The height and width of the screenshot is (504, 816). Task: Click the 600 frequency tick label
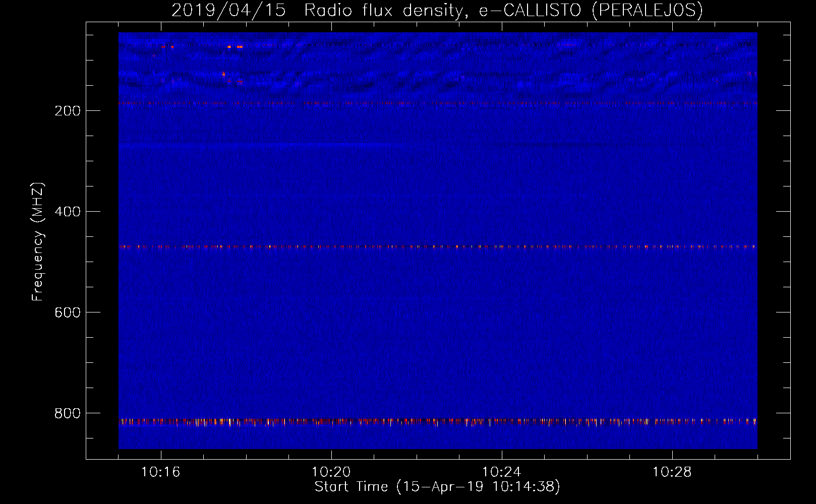[x=68, y=312]
